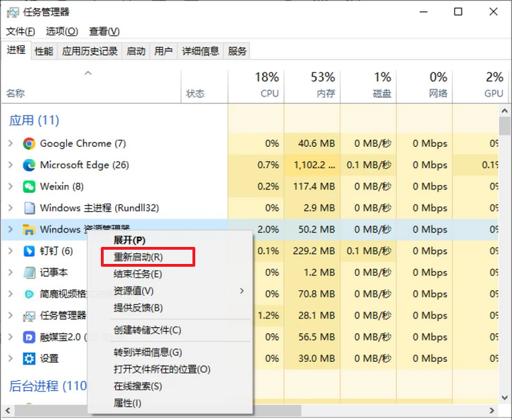Click the vertical scrollbar down arrow

click(x=505, y=398)
